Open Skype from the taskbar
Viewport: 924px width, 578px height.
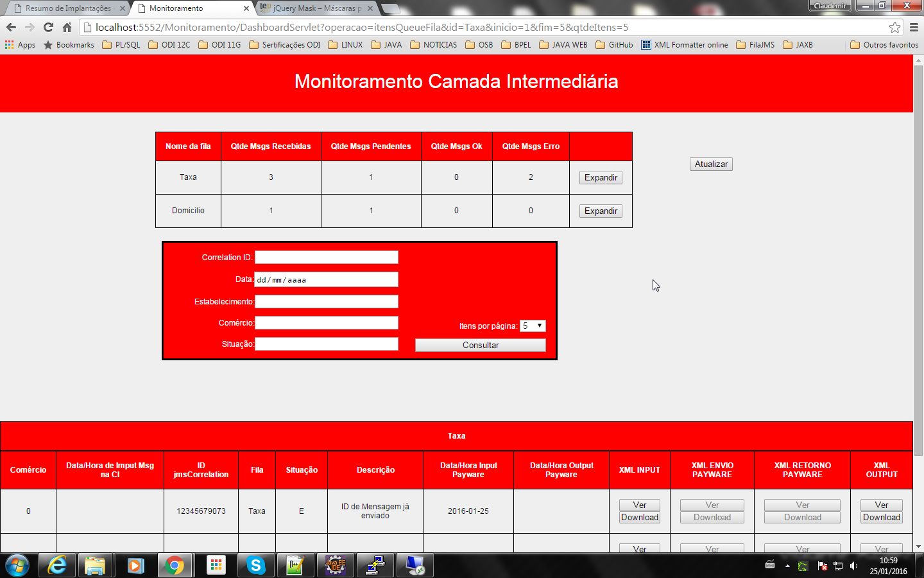[x=256, y=566]
